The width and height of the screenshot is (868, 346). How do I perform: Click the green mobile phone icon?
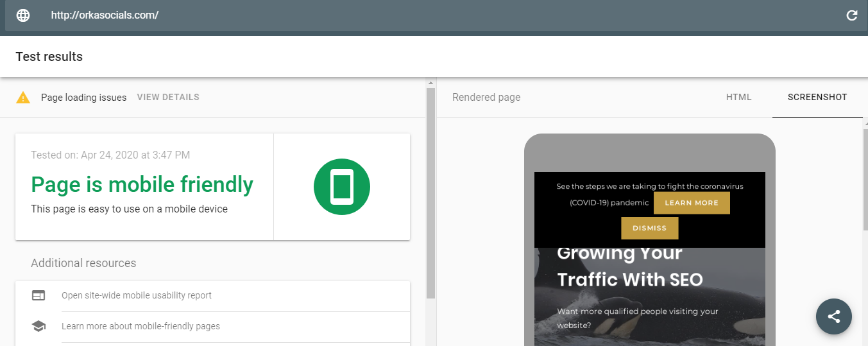[342, 187]
